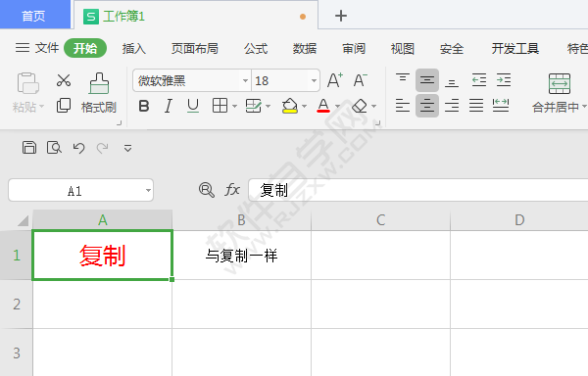Open the 视图 tab
Viewport: 588px width, 376px height.
click(403, 48)
